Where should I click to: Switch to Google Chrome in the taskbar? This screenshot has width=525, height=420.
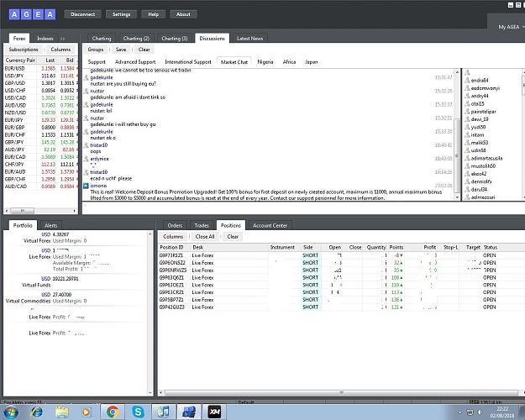[113, 412]
